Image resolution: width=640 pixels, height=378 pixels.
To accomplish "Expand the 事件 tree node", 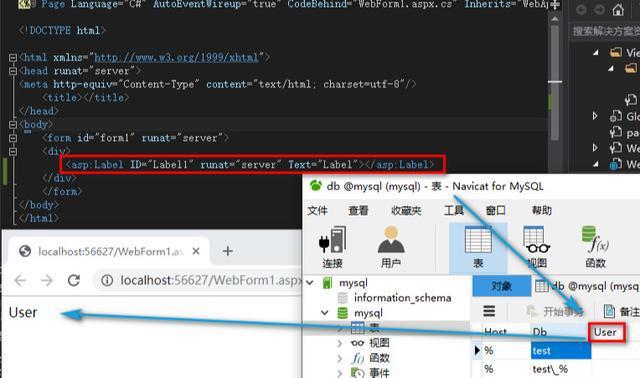I will (x=340, y=373).
